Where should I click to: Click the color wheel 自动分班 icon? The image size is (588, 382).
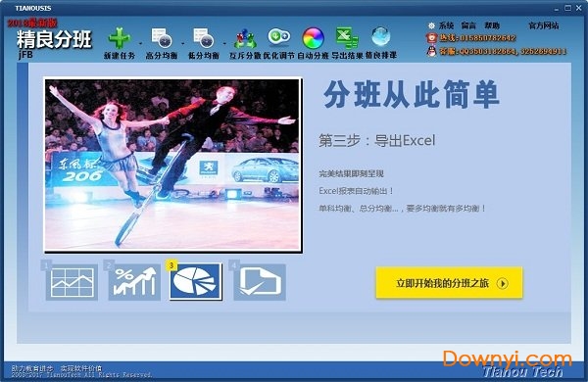tap(313, 38)
